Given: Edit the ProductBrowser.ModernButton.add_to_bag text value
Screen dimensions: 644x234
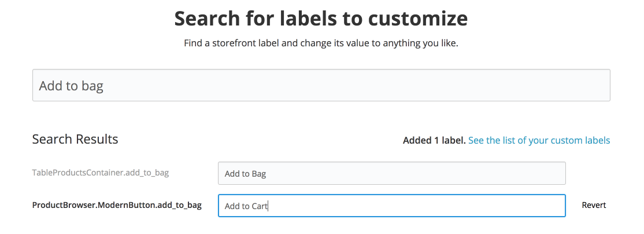Looking at the screenshot, I should 391,206.
